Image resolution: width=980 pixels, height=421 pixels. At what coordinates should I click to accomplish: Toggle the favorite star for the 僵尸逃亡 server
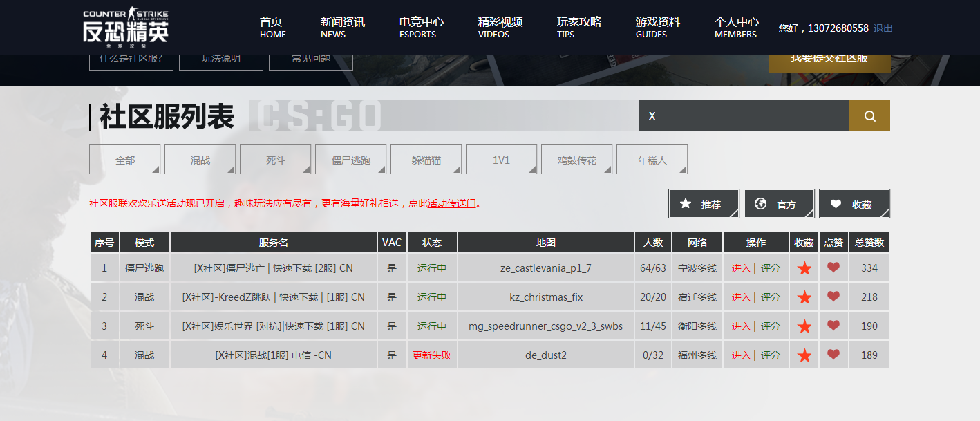click(x=804, y=268)
